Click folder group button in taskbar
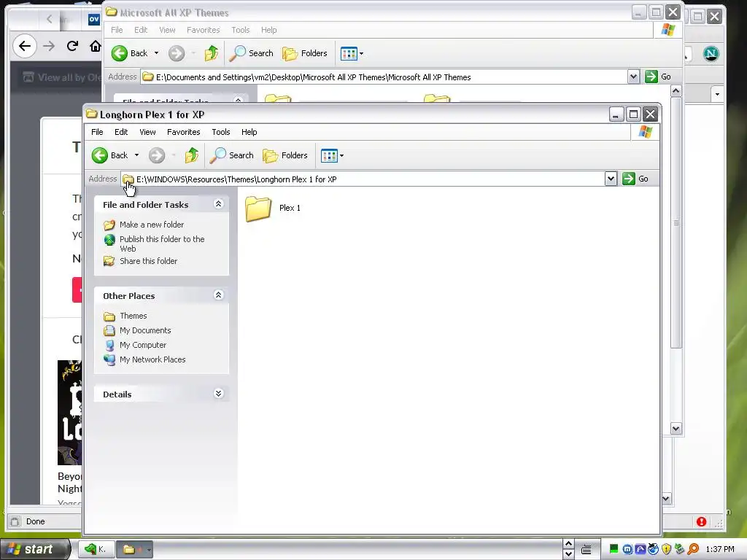Viewport: 747px width, 560px height. [x=134, y=550]
